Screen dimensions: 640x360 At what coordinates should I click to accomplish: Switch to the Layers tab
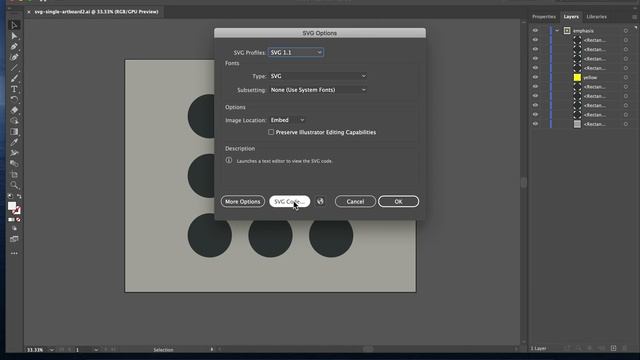click(571, 17)
